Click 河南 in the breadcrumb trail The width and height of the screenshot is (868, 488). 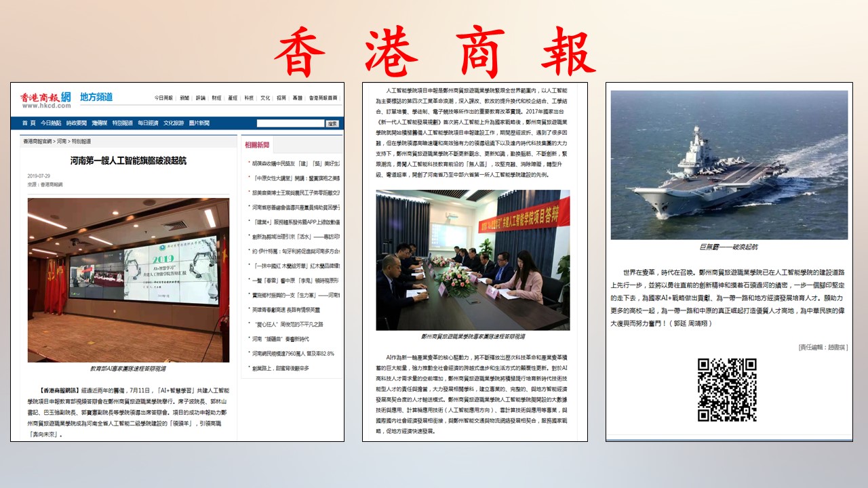(62, 142)
